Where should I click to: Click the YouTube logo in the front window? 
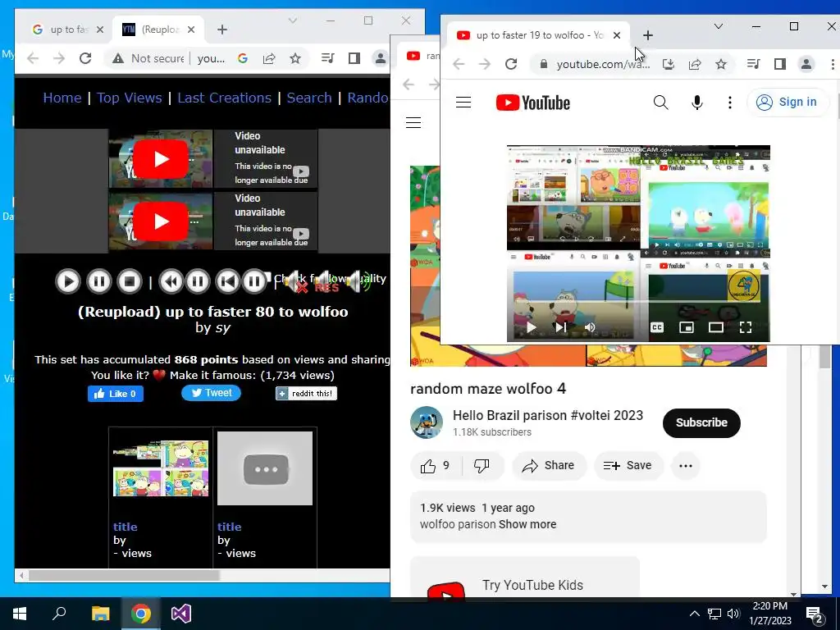[x=533, y=103]
